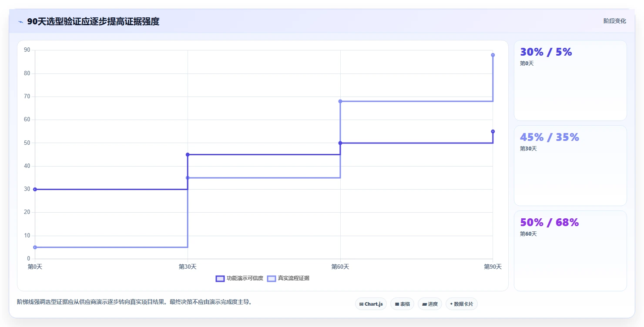Click the 90 y-axis label
The height and width of the screenshot is (327, 644).
click(27, 50)
